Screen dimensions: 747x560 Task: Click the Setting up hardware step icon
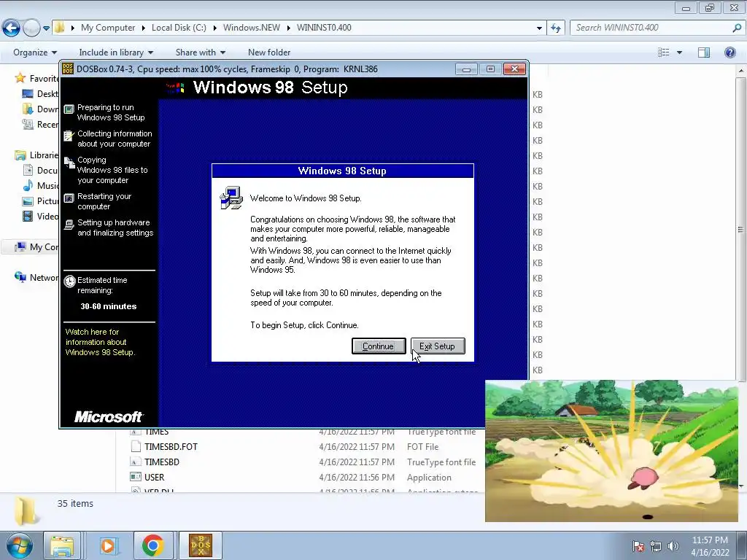pyautogui.click(x=69, y=225)
